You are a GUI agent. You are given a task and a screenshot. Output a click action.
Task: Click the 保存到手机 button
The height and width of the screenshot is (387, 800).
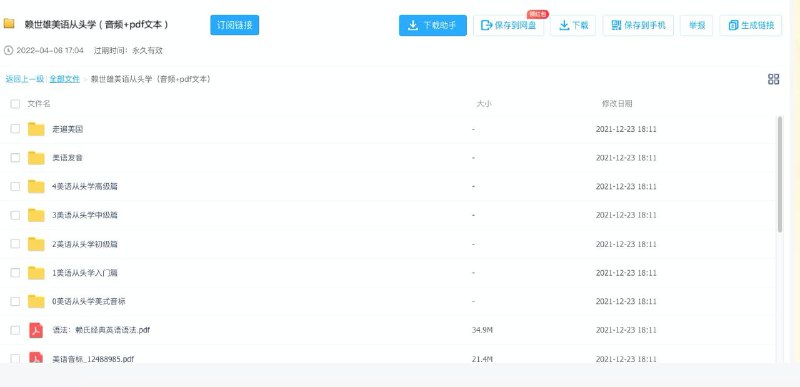638,25
